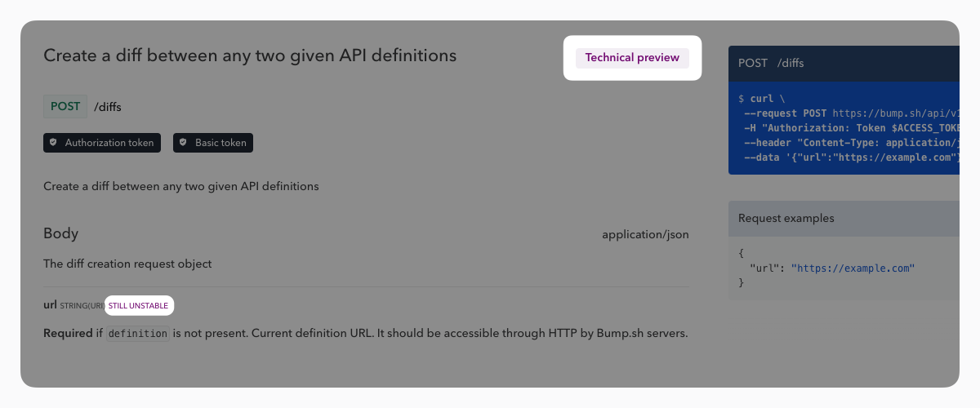This screenshot has width=980, height=408.
Task: Open the Authorization token badge
Action: pos(102,143)
